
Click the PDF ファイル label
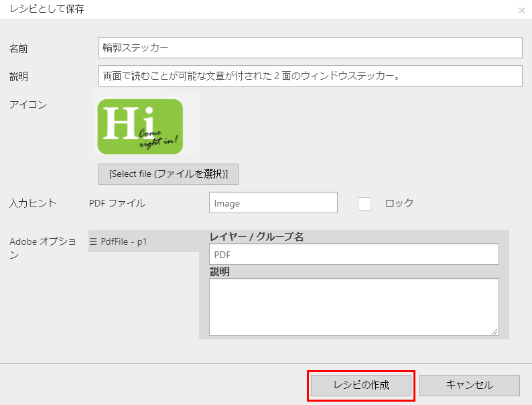(117, 203)
